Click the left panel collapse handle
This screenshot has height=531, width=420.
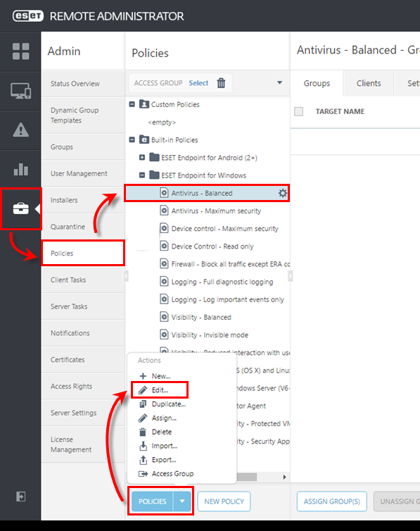(126, 276)
